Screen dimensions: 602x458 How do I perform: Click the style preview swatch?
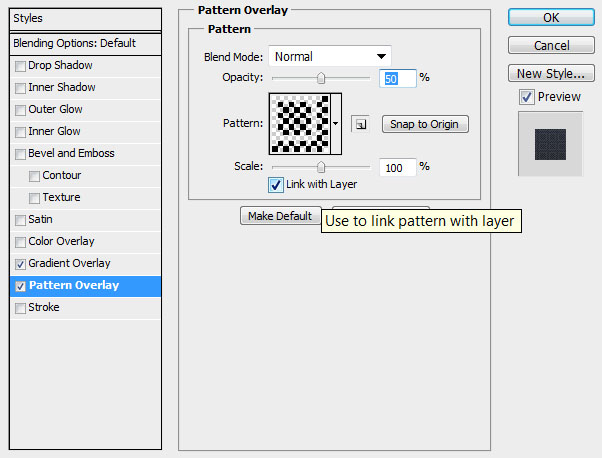pyautogui.click(x=550, y=144)
